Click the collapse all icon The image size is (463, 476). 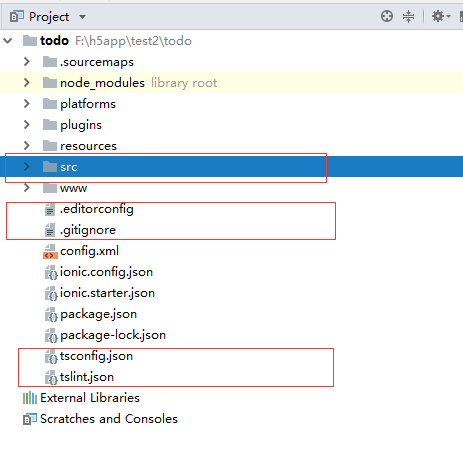(x=408, y=16)
